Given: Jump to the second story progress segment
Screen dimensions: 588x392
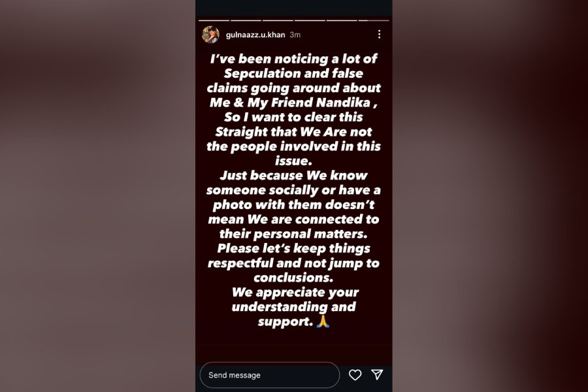Looking at the screenshot, I should pyautogui.click(x=246, y=20).
